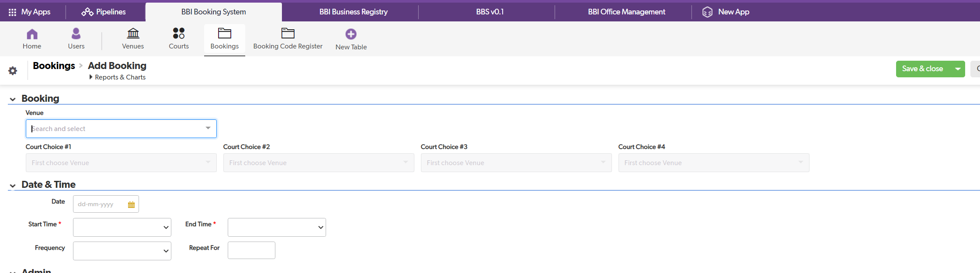980x273 pixels.
Task: Open the Venue dropdown arrow
Action: (208, 128)
